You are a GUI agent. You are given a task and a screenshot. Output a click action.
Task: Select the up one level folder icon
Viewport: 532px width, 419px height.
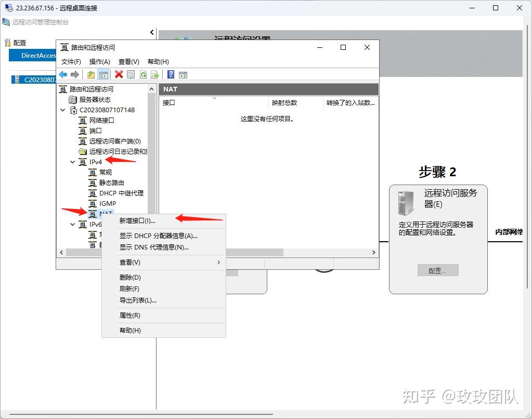(x=90, y=74)
